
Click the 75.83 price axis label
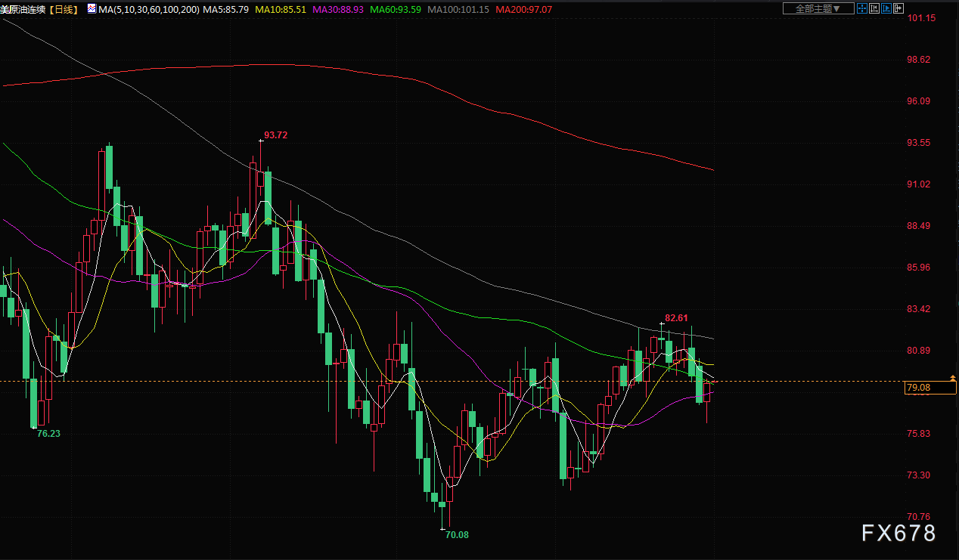(x=920, y=434)
